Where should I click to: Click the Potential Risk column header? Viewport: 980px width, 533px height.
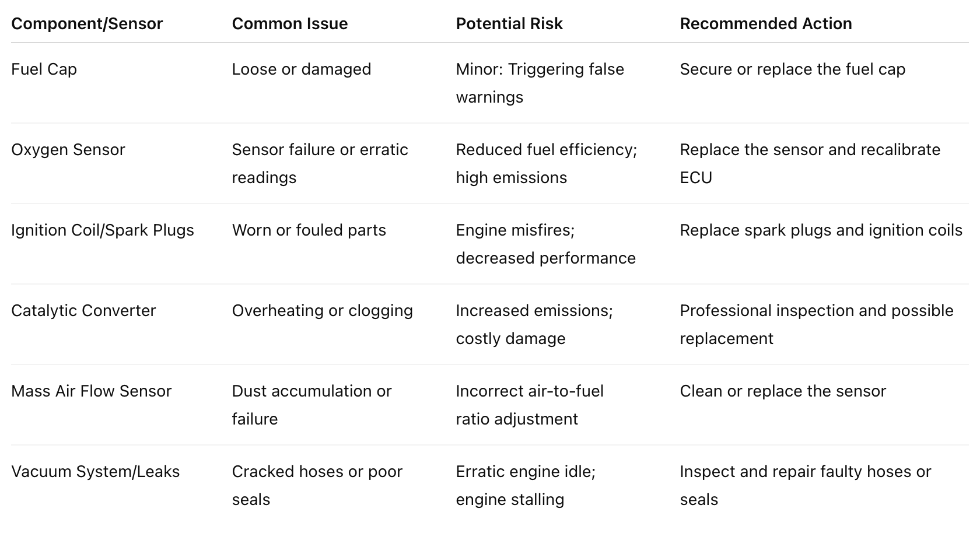509,24
